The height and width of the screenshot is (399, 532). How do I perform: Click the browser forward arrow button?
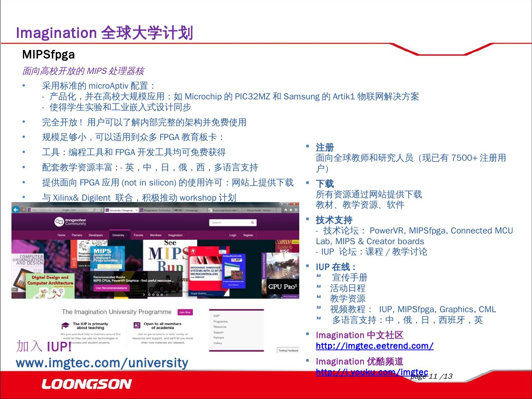pyautogui.click(x=23, y=210)
